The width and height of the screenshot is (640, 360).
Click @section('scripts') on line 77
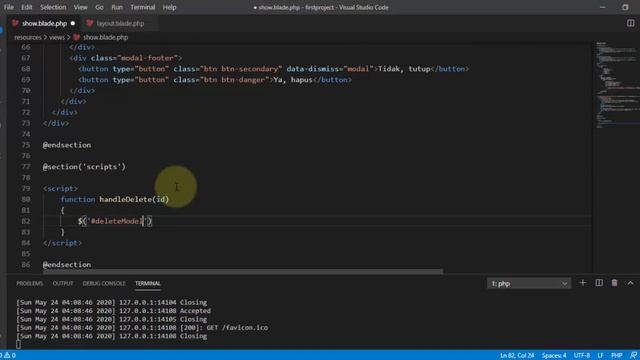[x=84, y=167]
